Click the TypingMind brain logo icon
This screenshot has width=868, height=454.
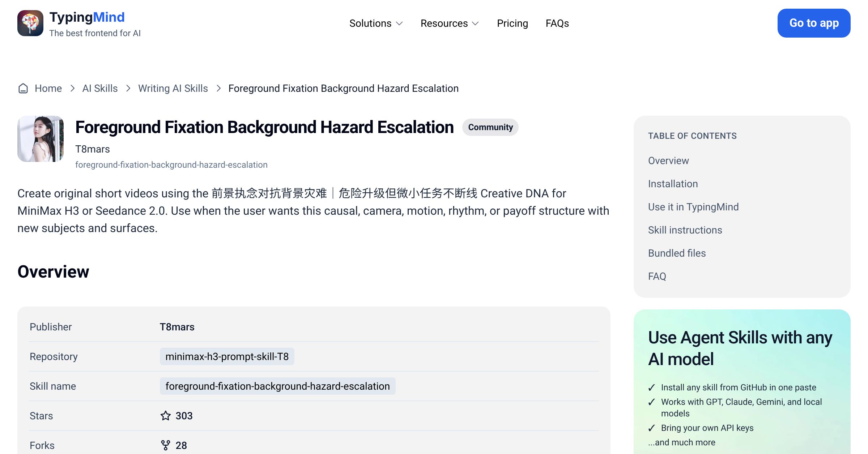30,23
